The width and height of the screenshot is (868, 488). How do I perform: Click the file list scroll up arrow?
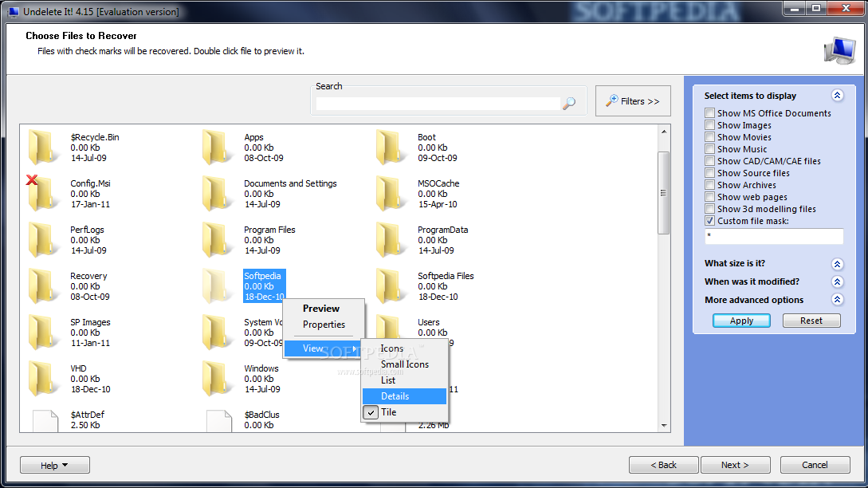(x=664, y=132)
